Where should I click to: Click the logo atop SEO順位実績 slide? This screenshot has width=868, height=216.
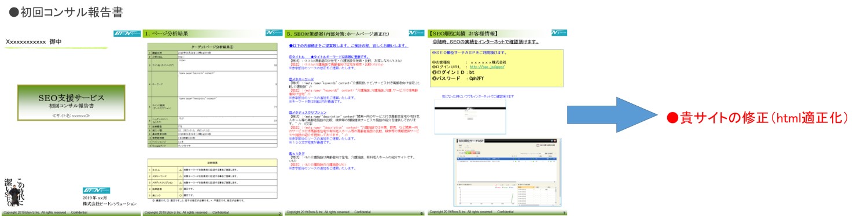pyautogui.click(x=558, y=33)
